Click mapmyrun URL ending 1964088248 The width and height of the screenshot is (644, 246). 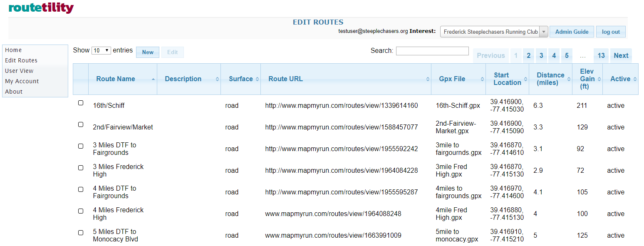tap(333, 214)
